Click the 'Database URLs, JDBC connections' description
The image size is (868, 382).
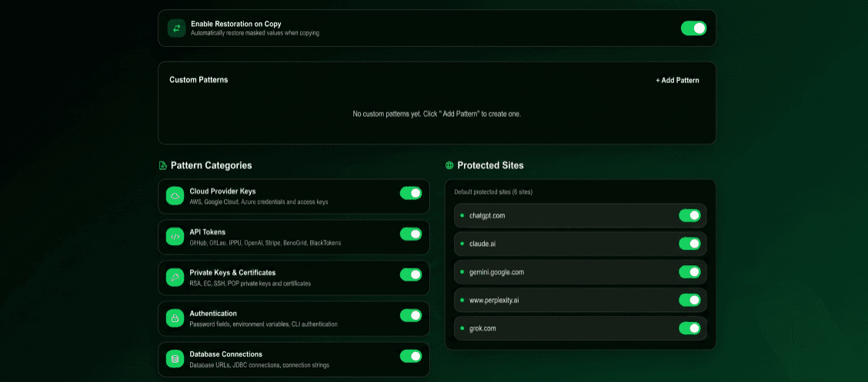tap(259, 365)
